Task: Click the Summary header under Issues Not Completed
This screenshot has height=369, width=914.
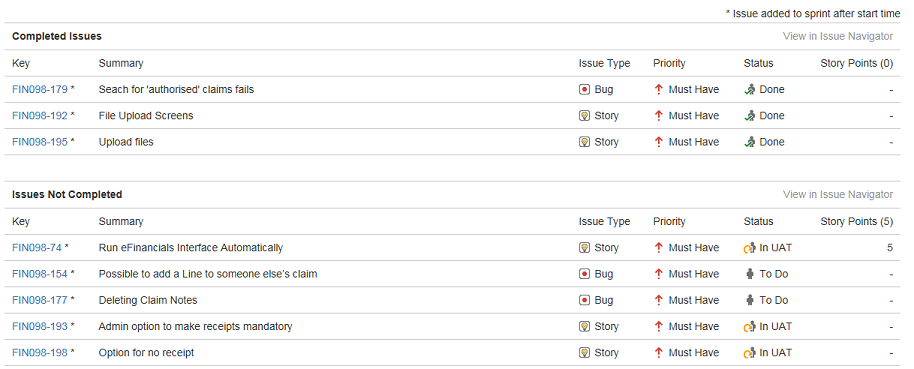Action: pyautogui.click(x=121, y=222)
